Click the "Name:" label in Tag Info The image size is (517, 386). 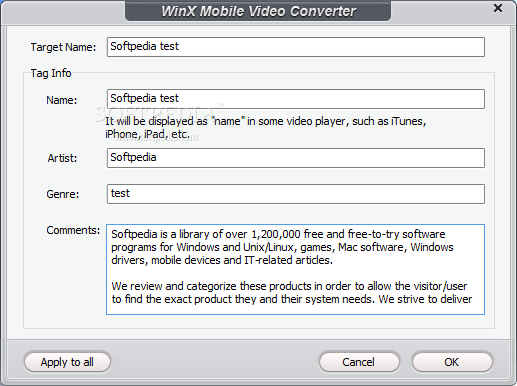62,100
